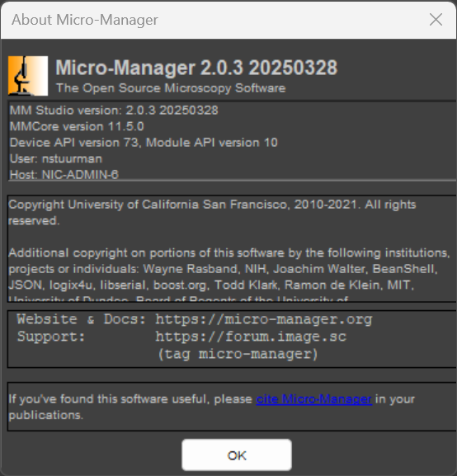Close the About Micro-Manager dialog

(x=436, y=20)
